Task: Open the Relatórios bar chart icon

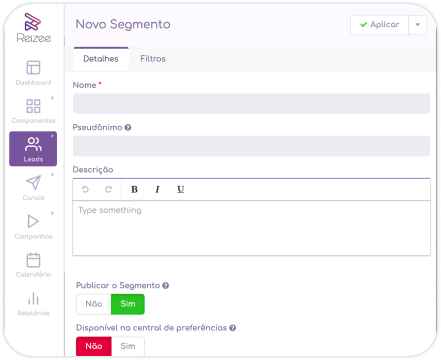Action: click(x=33, y=299)
